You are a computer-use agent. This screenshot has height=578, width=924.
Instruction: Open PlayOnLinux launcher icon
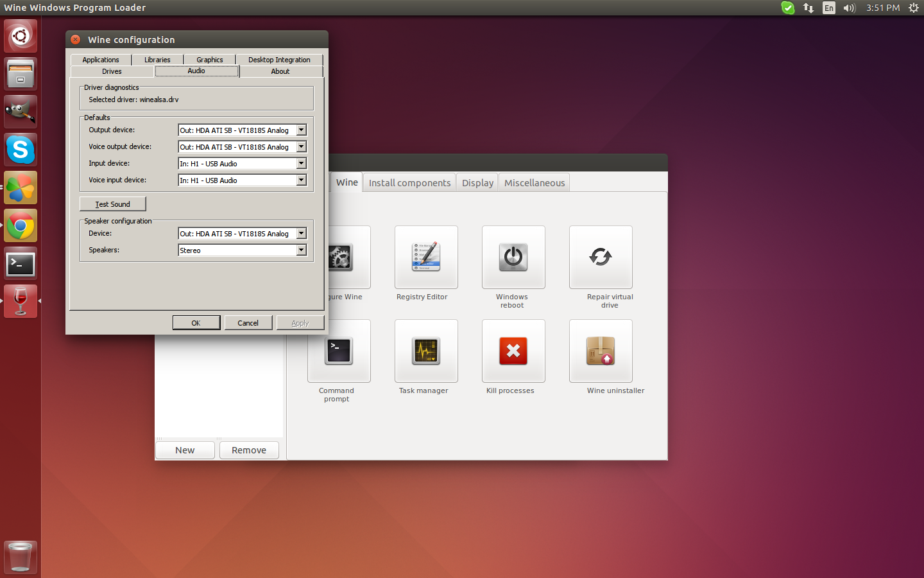coord(21,188)
